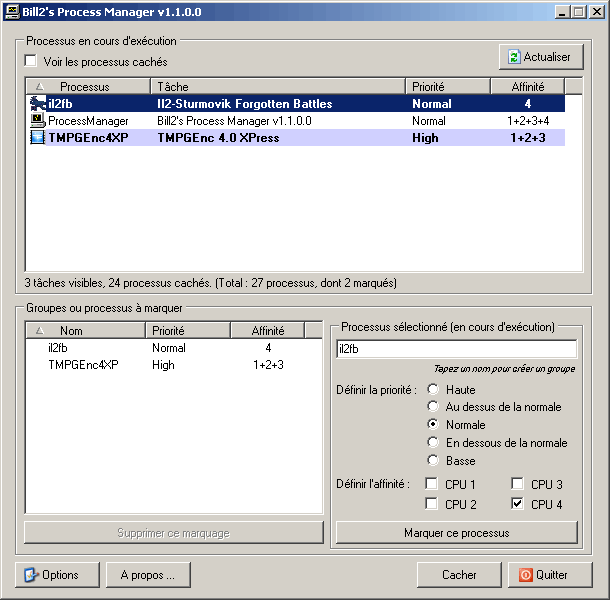Click the 1+2+3 affinity in marked groups

[x=268, y=365]
